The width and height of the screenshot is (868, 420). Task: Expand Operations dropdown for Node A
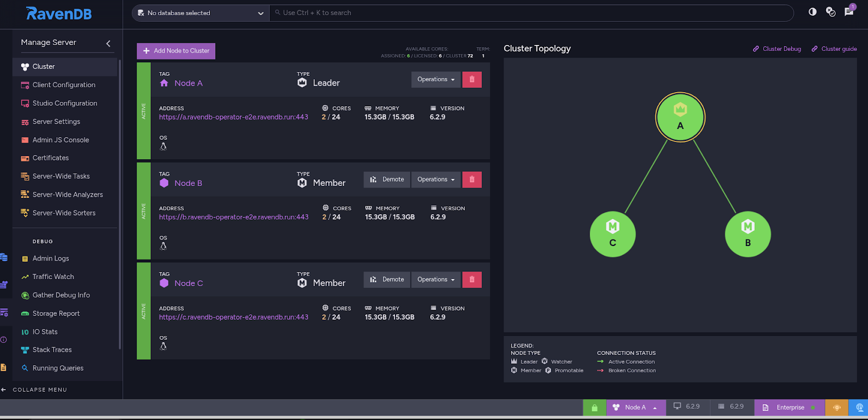click(436, 80)
